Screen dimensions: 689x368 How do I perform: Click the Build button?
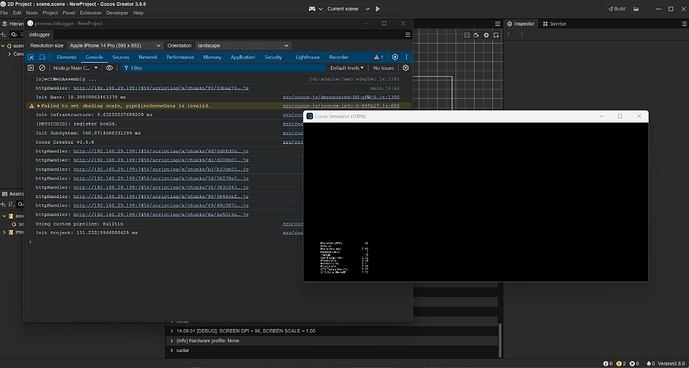click(x=616, y=9)
